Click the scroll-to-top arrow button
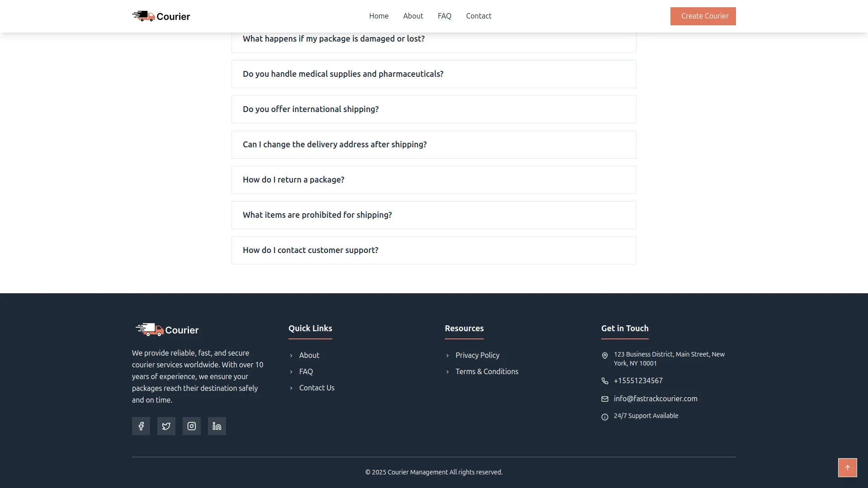This screenshot has width=868, height=488. coord(847,468)
